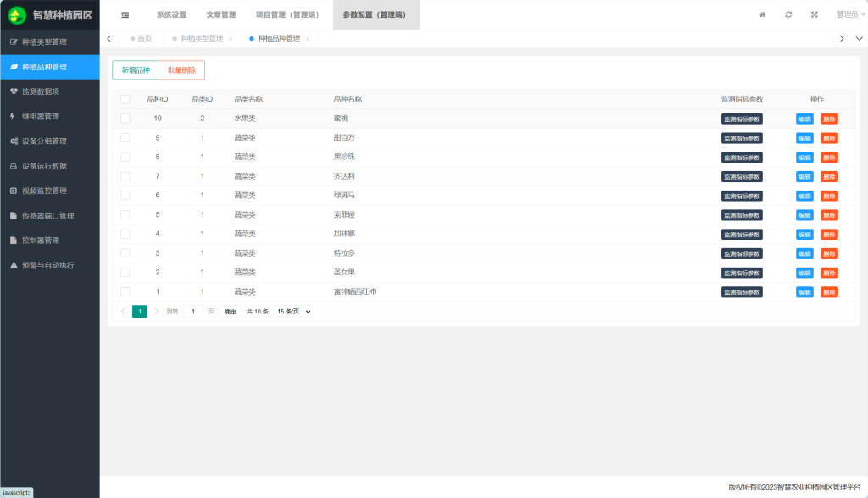Click 删除 button for 黑珍珠 row
The height and width of the screenshot is (498, 868).
pos(829,157)
